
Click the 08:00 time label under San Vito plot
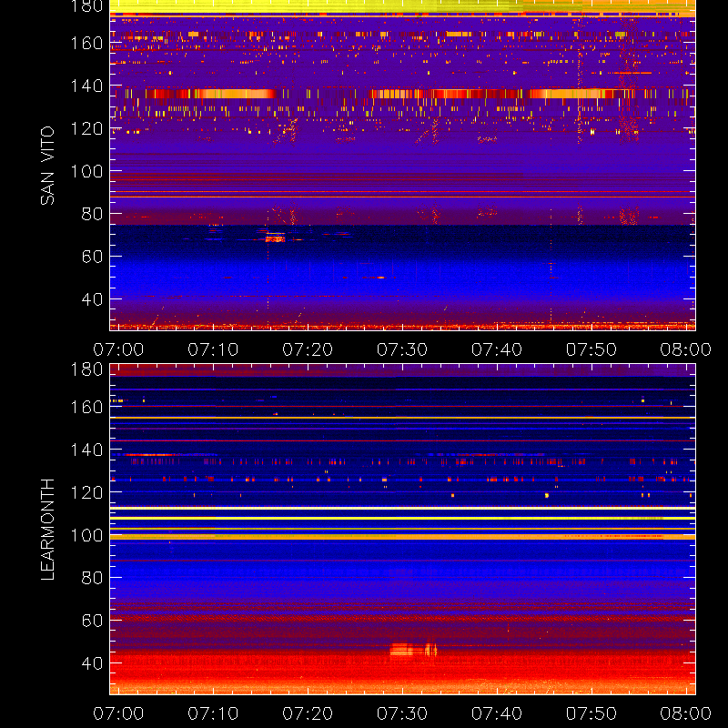[686, 349]
